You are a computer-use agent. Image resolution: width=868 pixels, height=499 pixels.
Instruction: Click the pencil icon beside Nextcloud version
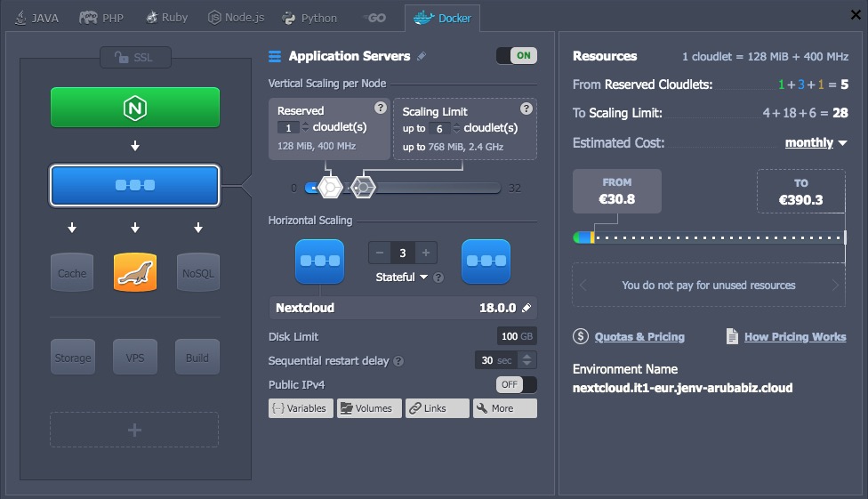tap(526, 308)
